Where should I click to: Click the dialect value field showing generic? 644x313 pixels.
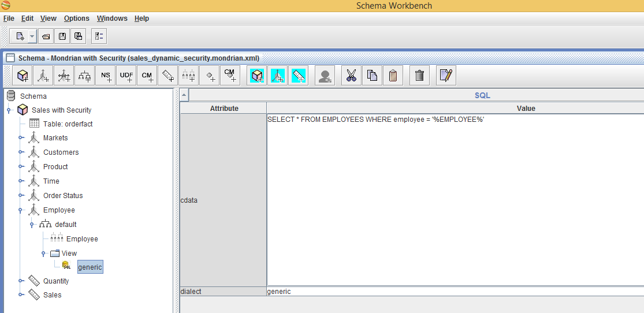(455, 292)
